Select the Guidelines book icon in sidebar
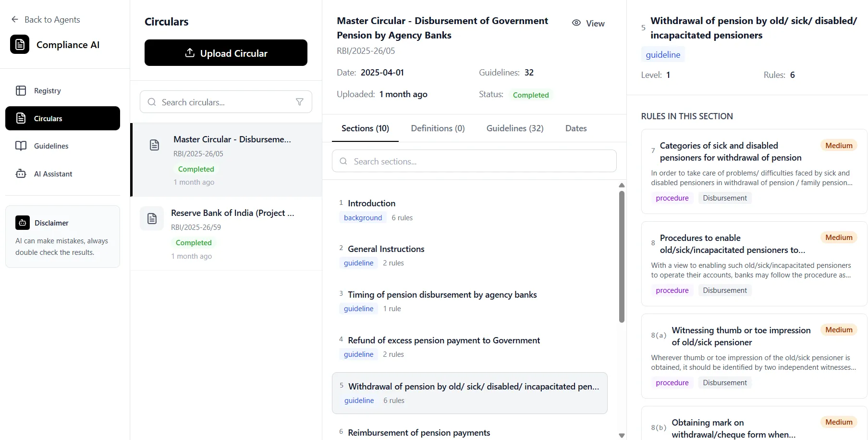The image size is (868, 440). pos(21,146)
